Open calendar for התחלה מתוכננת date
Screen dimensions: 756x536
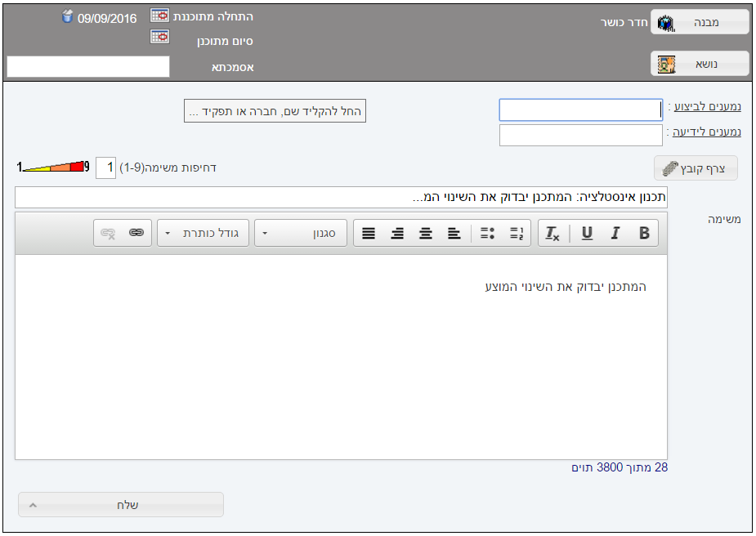pos(159,16)
